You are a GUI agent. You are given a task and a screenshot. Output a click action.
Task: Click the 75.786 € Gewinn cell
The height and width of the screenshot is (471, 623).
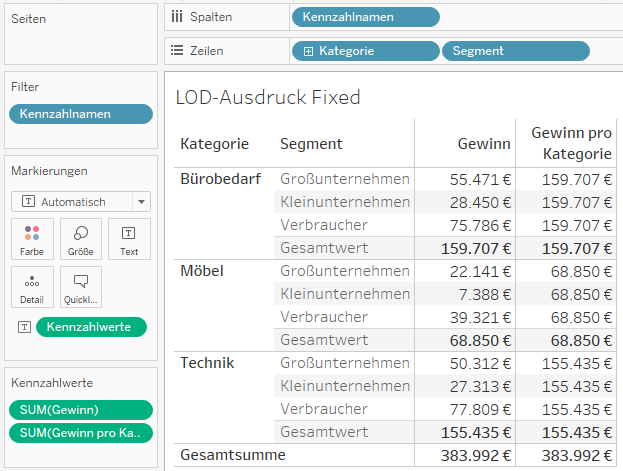[x=480, y=226]
